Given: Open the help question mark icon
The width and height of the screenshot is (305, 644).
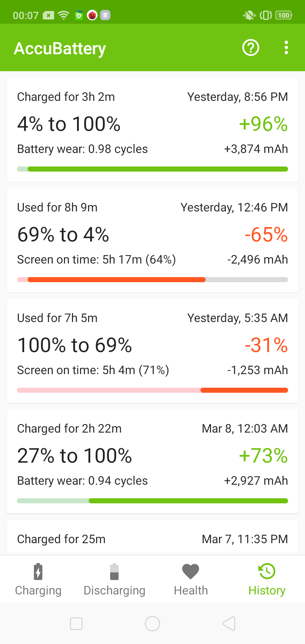Looking at the screenshot, I should (x=250, y=48).
